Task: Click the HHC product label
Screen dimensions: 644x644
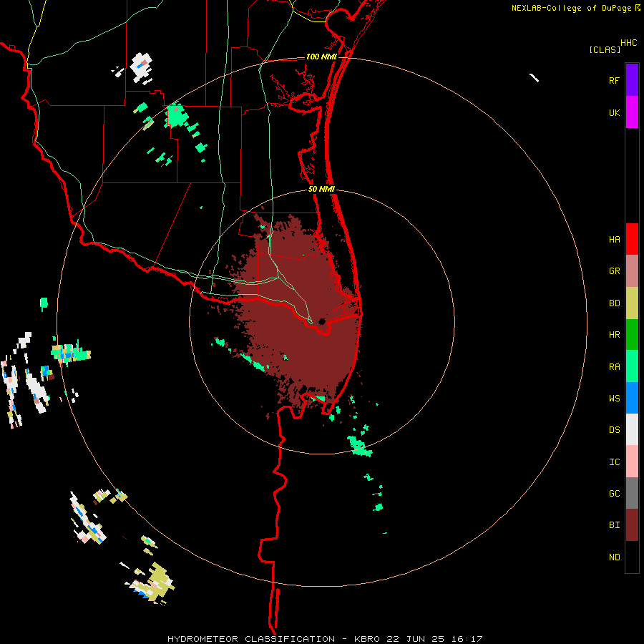Action: pyautogui.click(x=628, y=43)
